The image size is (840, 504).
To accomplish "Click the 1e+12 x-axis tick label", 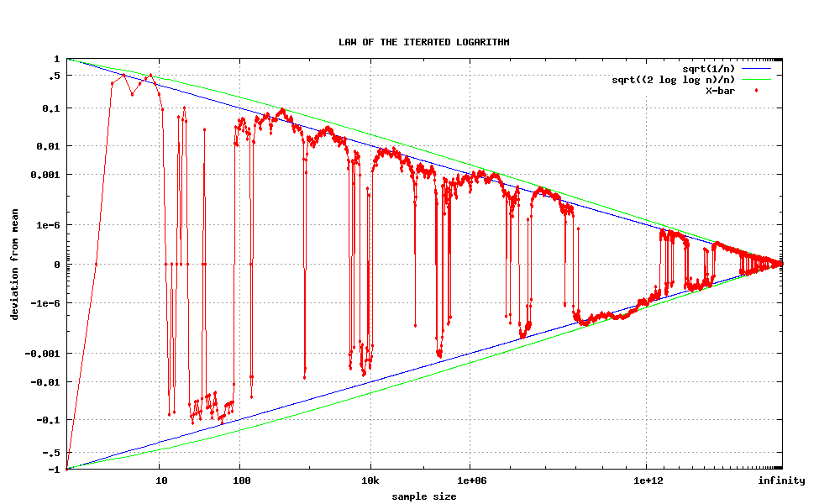I will (645, 481).
